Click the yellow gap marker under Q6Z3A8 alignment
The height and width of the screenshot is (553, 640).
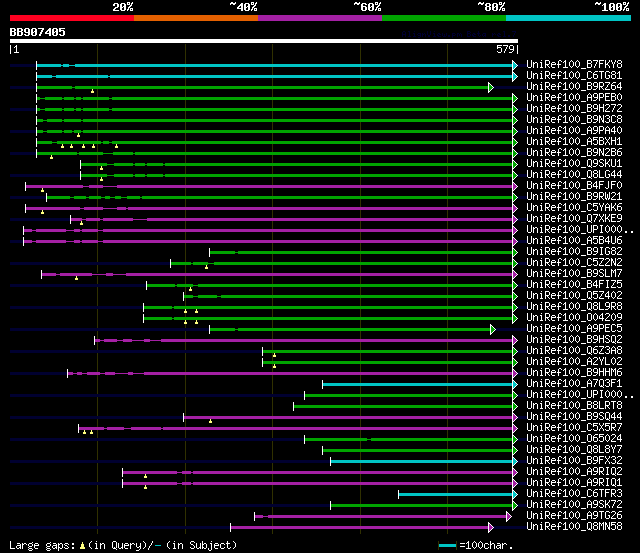(x=274, y=355)
